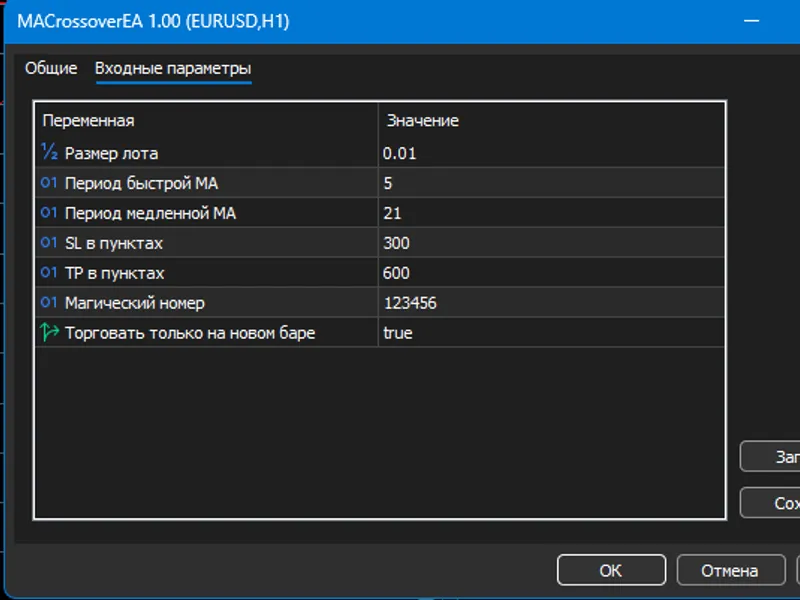Click the integer icon beside Магический номер
Screen dimensions: 800x600
click(x=49, y=303)
